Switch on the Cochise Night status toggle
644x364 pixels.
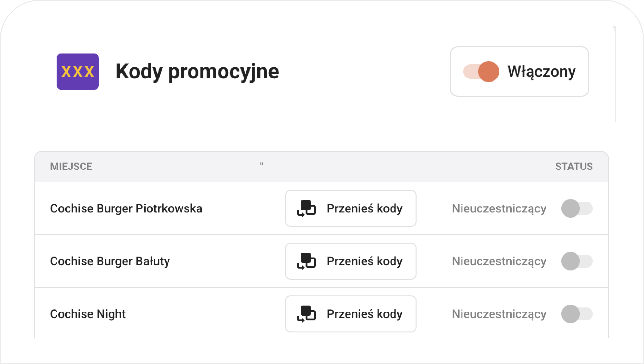pyautogui.click(x=577, y=314)
